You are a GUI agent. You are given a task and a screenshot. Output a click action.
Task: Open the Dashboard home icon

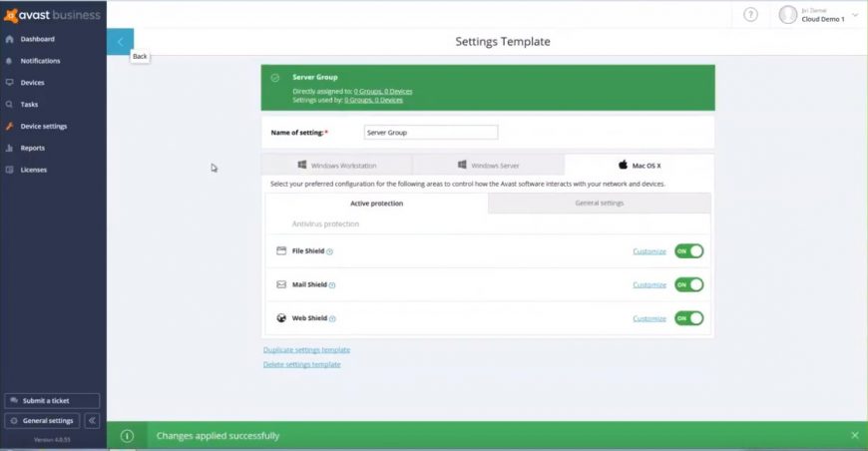(x=9, y=39)
